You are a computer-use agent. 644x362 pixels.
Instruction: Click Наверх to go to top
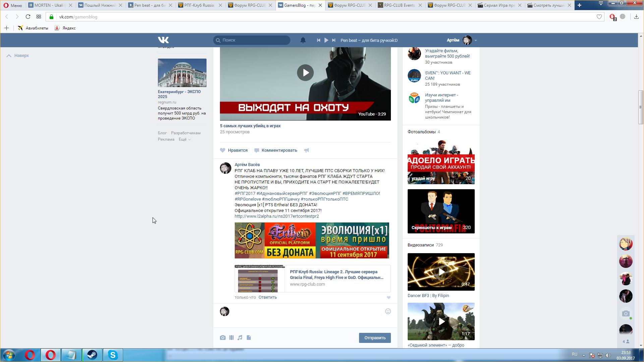coord(18,56)
